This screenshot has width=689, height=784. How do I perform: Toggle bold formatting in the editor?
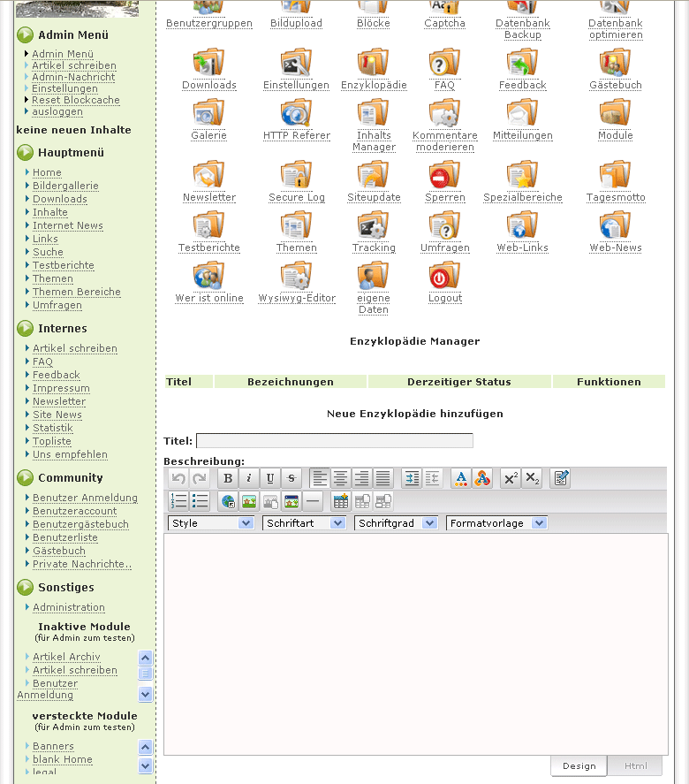[228, 479]
